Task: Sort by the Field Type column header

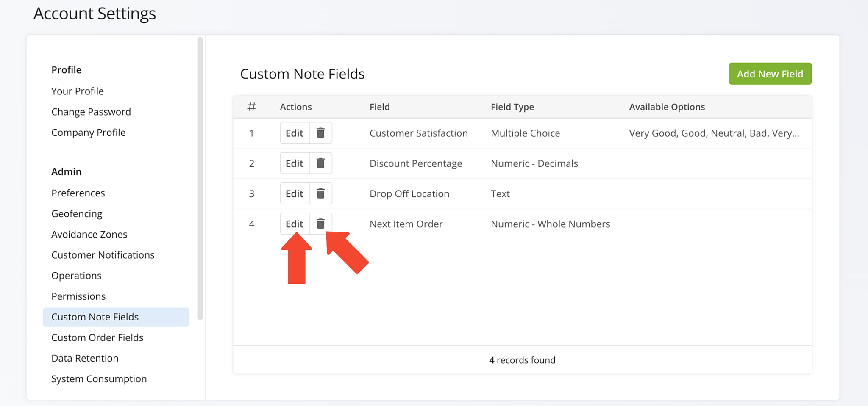Action: (512, 107)
